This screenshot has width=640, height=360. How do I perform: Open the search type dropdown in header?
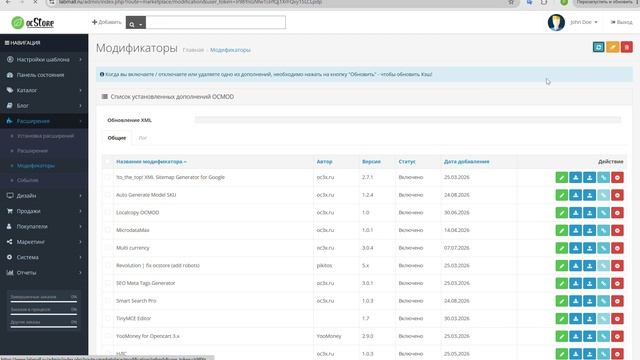pos(136,23)
